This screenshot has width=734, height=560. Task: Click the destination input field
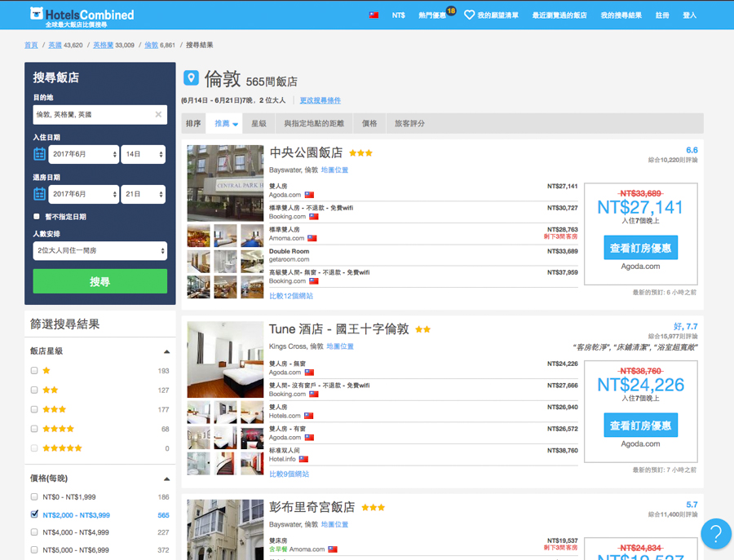pyautogui.click(x=100, y=115)
